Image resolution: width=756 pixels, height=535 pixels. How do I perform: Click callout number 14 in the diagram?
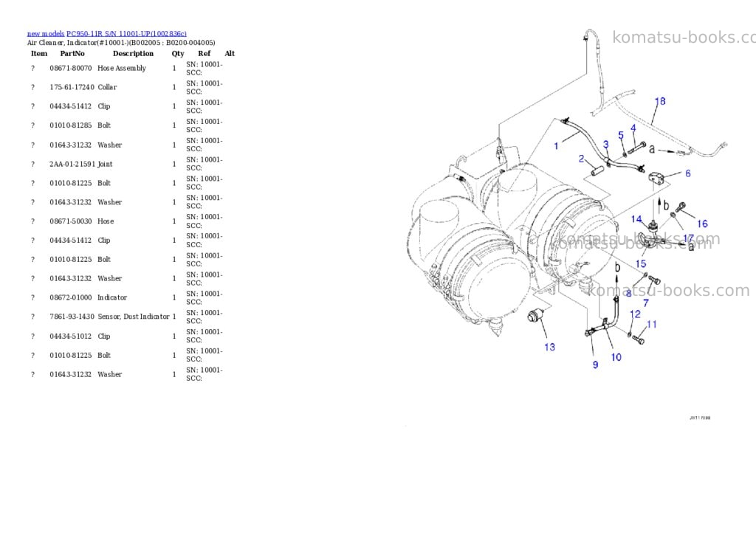[636, 219]
